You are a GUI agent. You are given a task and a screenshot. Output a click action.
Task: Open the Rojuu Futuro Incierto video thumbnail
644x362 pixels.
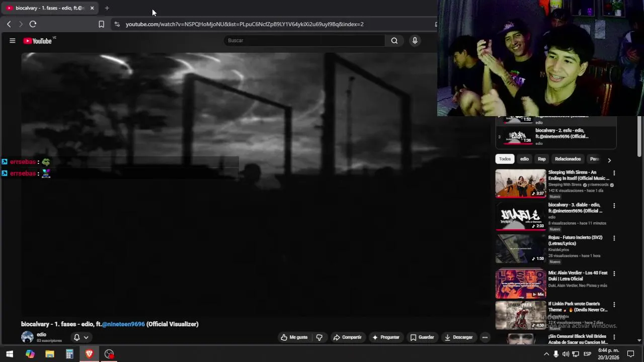click(x=521, y=249)
